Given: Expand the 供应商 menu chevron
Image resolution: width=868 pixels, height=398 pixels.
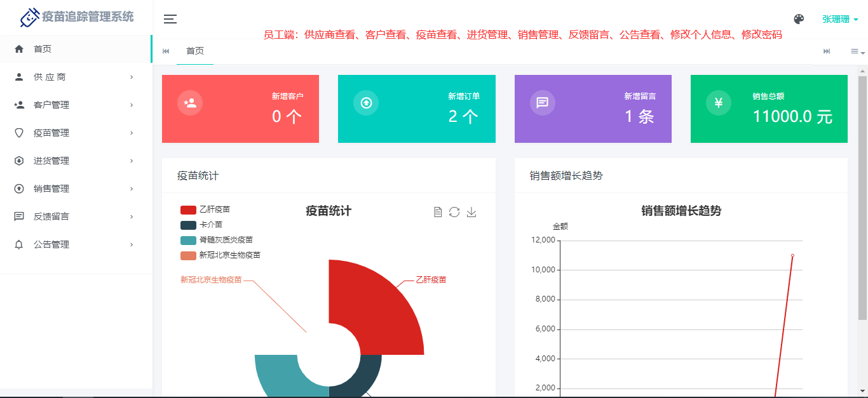Looking at the screenshot, I should [132, 77].
